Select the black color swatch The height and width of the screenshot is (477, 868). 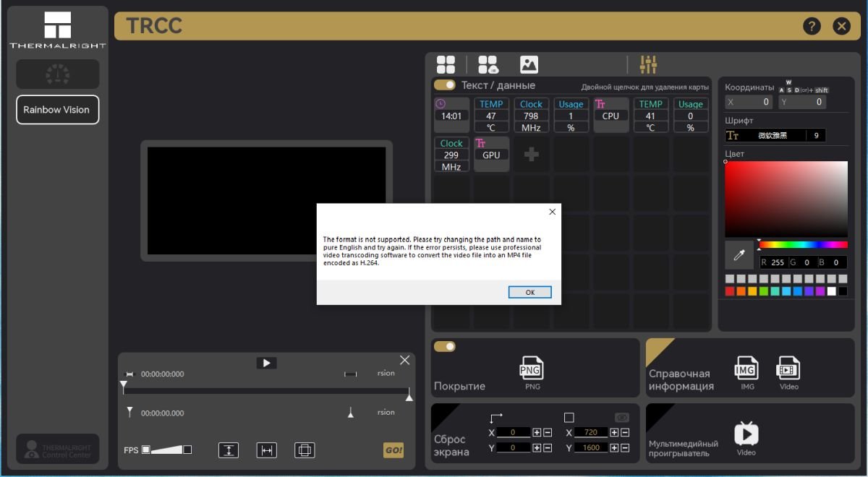coord(843,291)
